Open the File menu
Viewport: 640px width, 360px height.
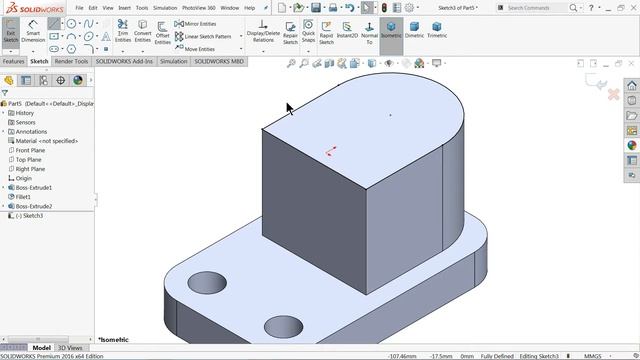(79, 8)
